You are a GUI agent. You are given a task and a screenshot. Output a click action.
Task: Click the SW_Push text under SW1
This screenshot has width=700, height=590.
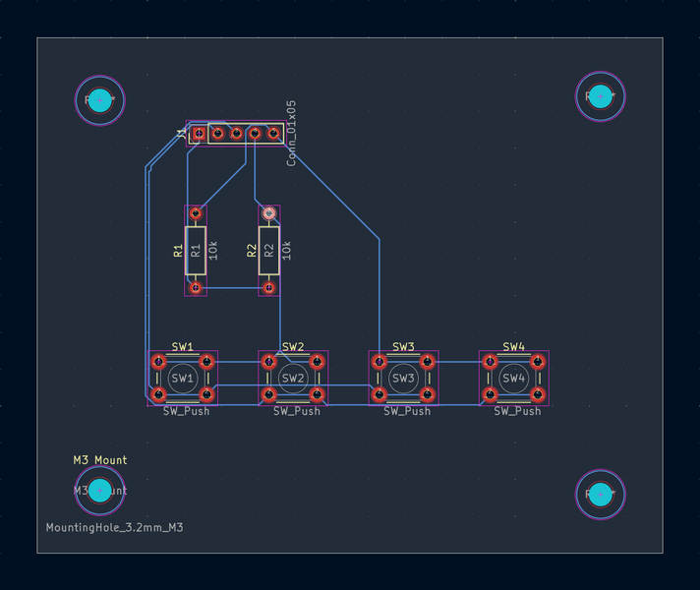point(186,411)
